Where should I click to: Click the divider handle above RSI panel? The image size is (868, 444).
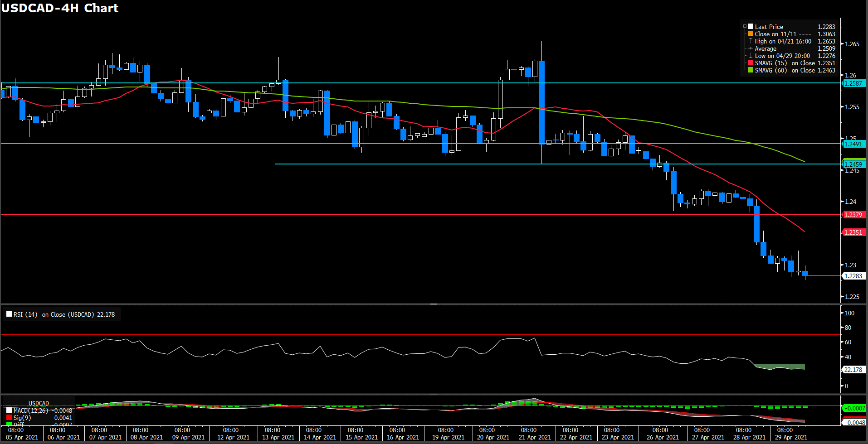(x=434, y=304)
